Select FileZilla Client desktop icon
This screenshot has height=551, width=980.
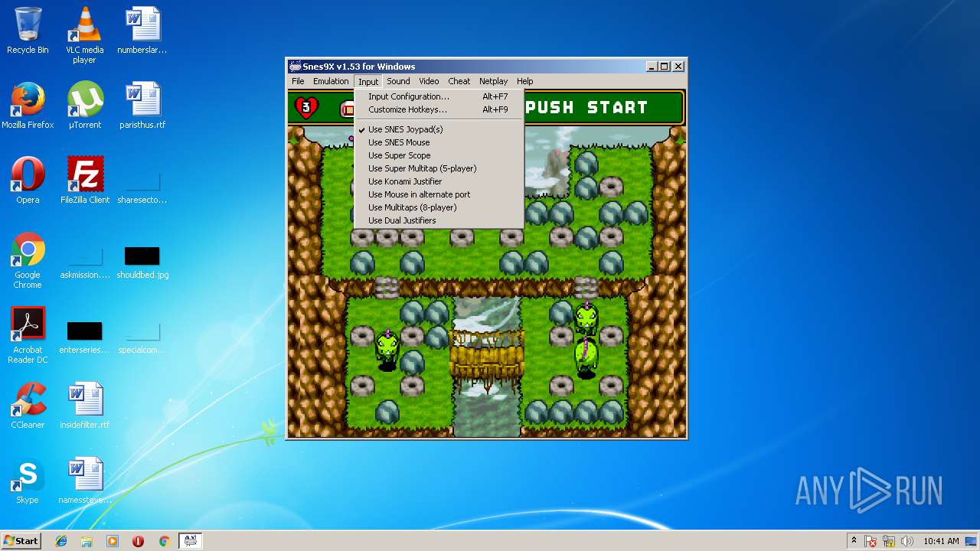click(x=84, y=181)
